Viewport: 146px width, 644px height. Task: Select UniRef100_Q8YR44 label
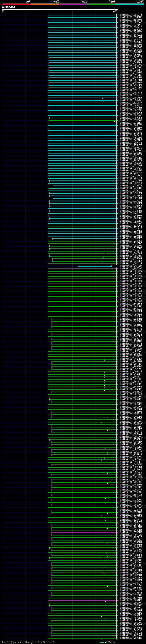click(x=131, y=143)
